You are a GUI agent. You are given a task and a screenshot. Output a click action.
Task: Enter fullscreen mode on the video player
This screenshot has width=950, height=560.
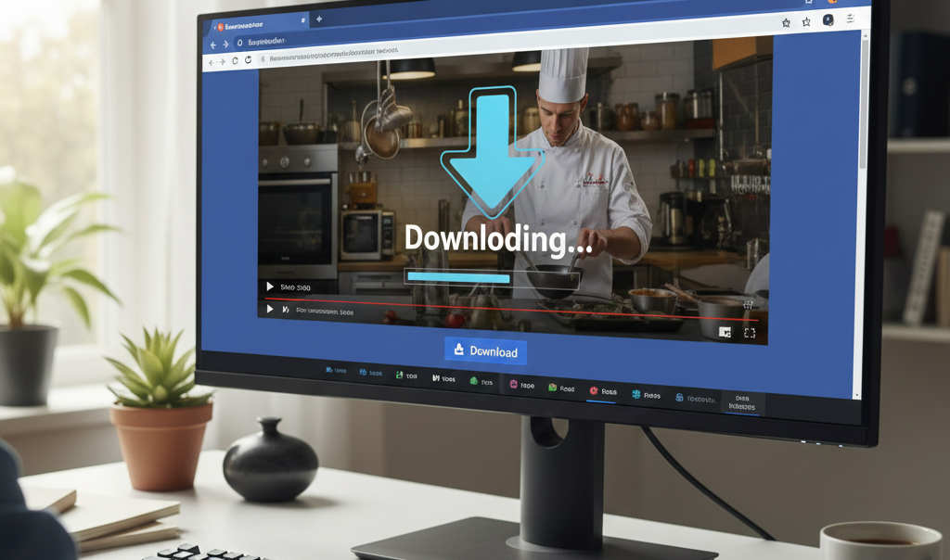pyautogui.click(x=750, y=332)
